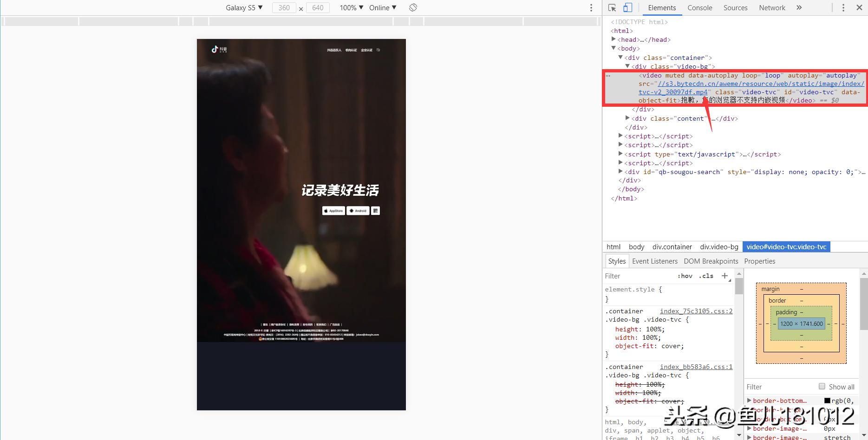Click the box model content size 1200 × 1741.600
This screenshot has width=868, height=440.
[801, 324]
